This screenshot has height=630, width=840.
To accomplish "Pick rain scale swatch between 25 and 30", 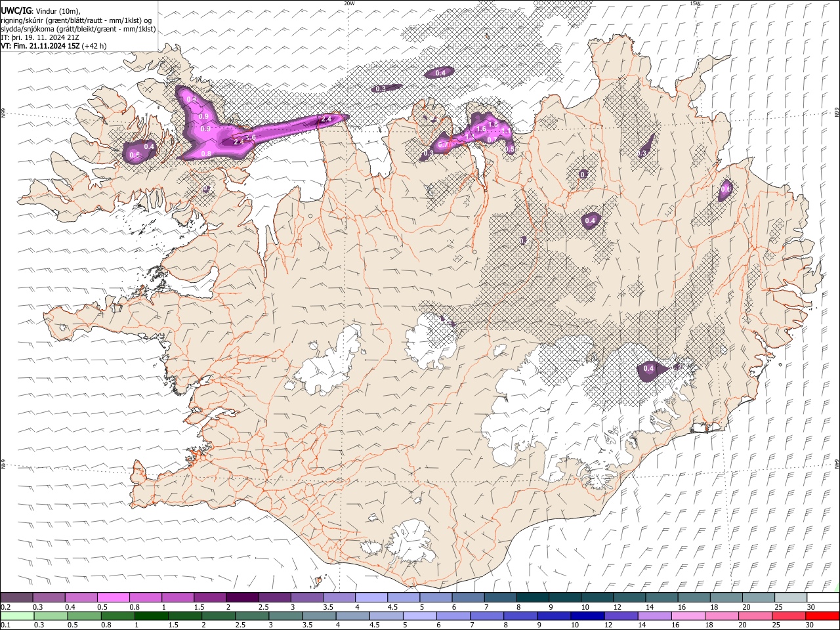I will click(x=789, y=616).
